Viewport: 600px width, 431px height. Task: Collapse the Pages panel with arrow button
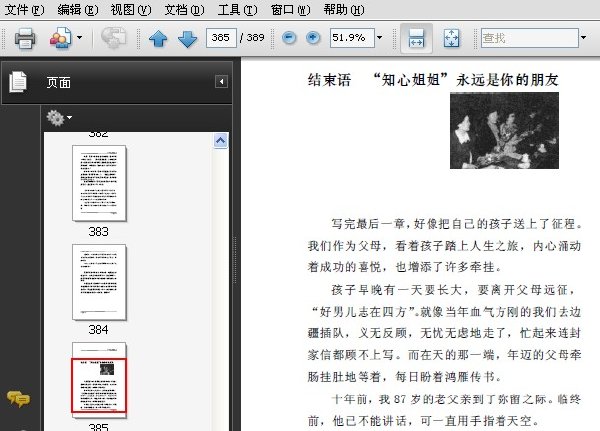222,82
